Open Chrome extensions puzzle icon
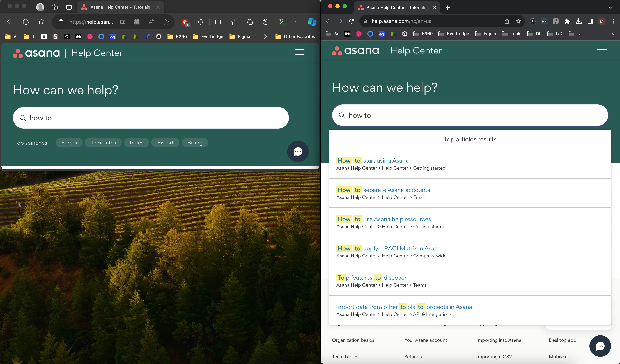The height and width of the screenshot is (364, 620). click(567, 21)
